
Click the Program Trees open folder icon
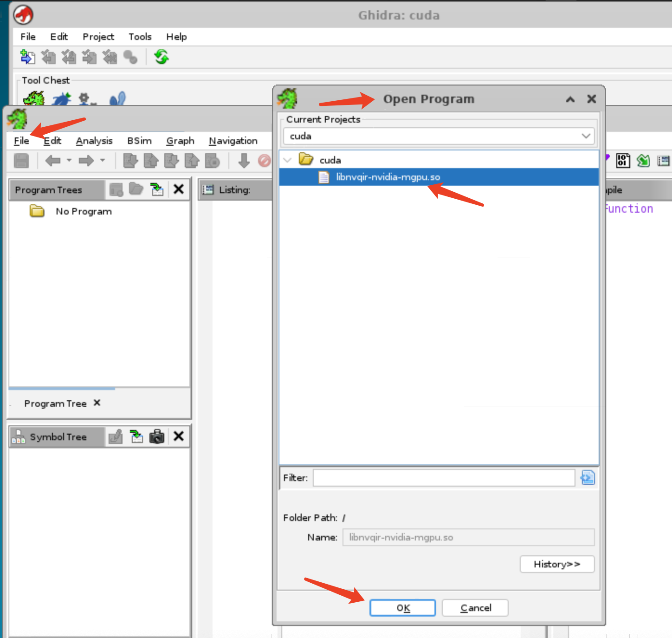[x=136, y=189]
